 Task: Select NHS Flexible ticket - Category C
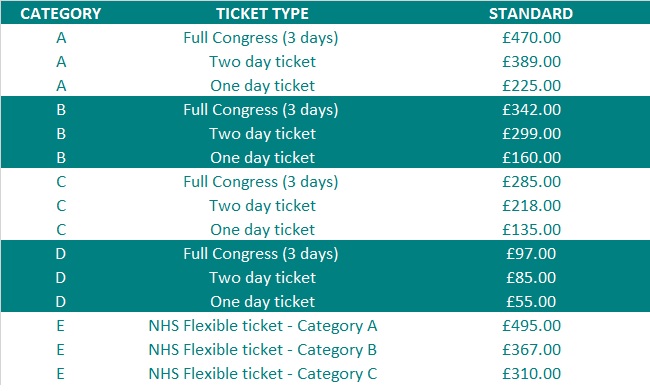[x=263, y=374]
